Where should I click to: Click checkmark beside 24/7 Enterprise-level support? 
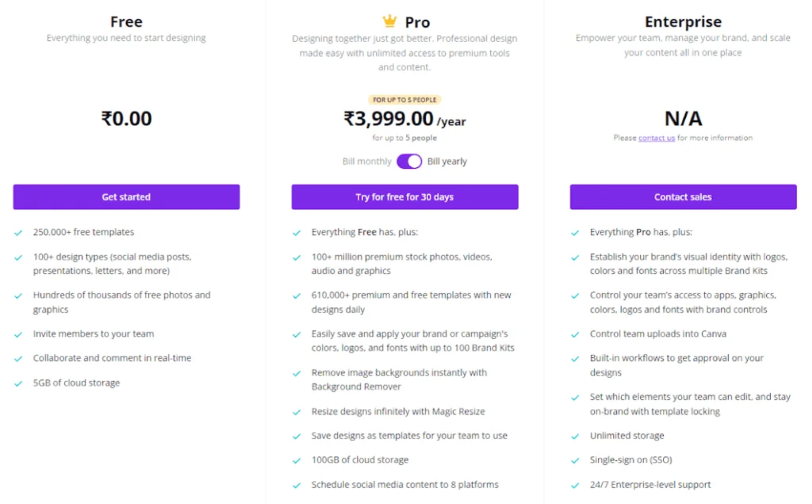click(x=575, y=485)
